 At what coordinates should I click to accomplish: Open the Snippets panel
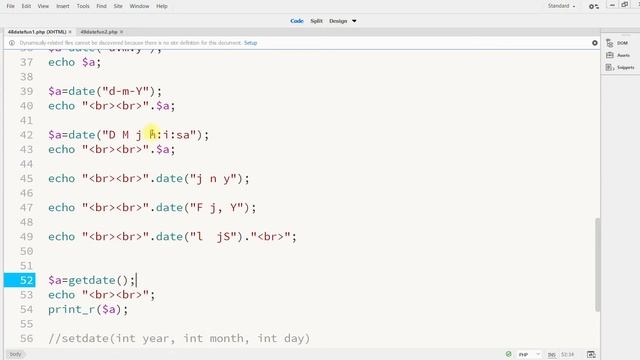(x=620, y=67)
